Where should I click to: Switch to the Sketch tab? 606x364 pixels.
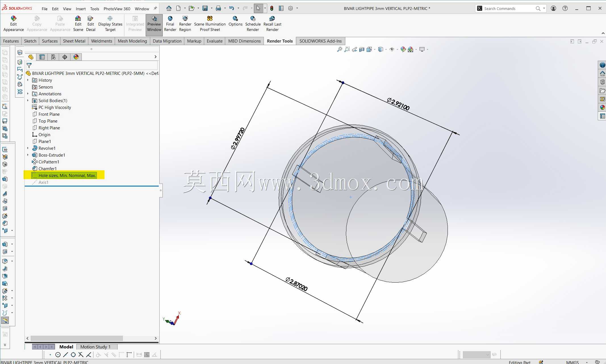pyautogui.click(x=30, y=41)
